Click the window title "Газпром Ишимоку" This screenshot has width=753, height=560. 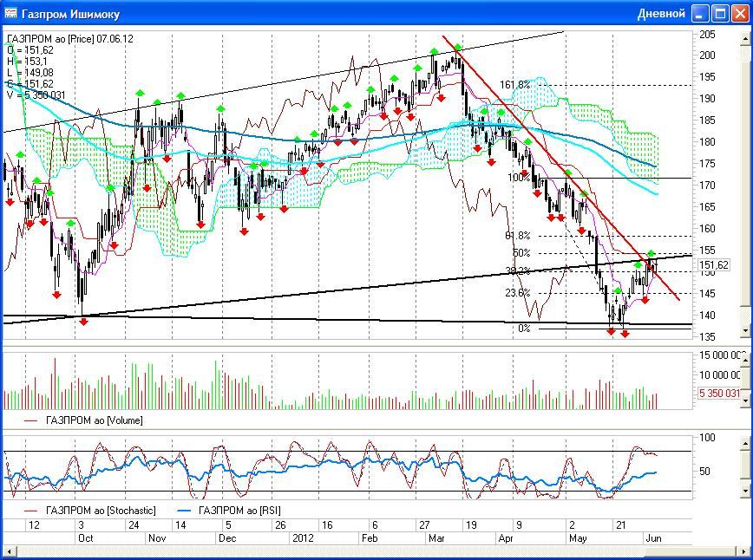pyautogui.click(x=70, y=14)
